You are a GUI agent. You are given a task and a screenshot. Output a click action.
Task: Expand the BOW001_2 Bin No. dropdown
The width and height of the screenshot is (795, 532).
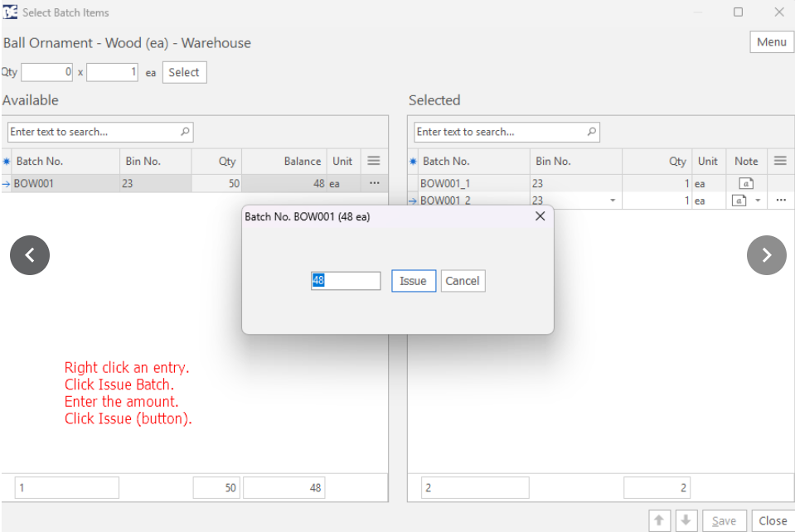tap(613, 201)
